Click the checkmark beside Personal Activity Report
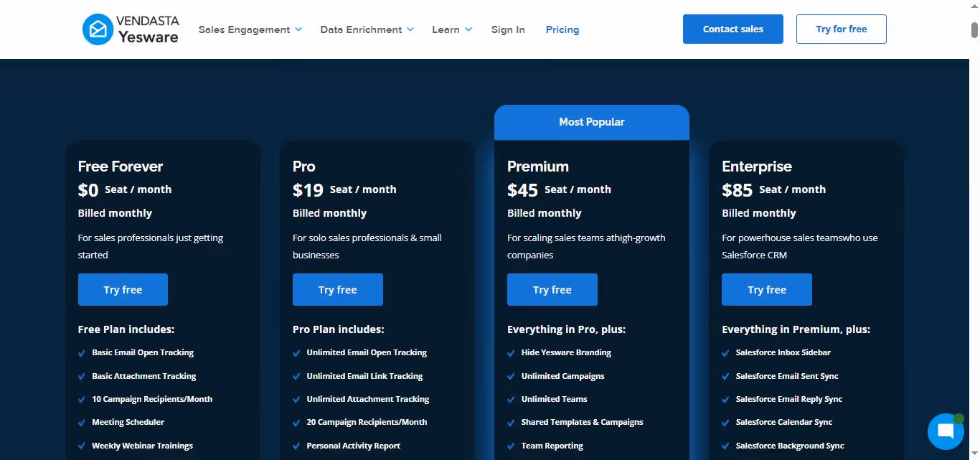The height and width of the screenshot is (460, 980). pos(296,446)
